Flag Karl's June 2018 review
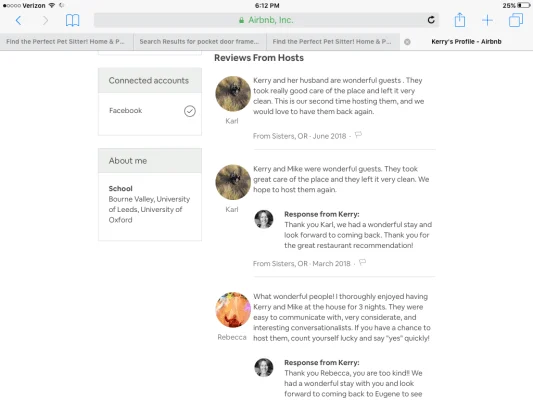The width and height of the screenshot is (533, 400). coord(358,135)
